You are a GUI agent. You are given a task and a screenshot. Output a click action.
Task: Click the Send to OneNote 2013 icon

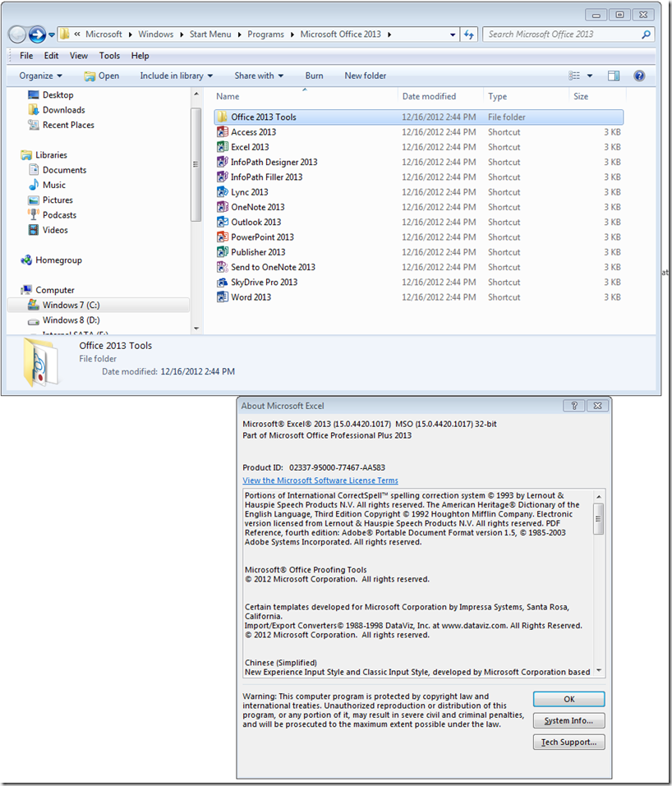222,267
